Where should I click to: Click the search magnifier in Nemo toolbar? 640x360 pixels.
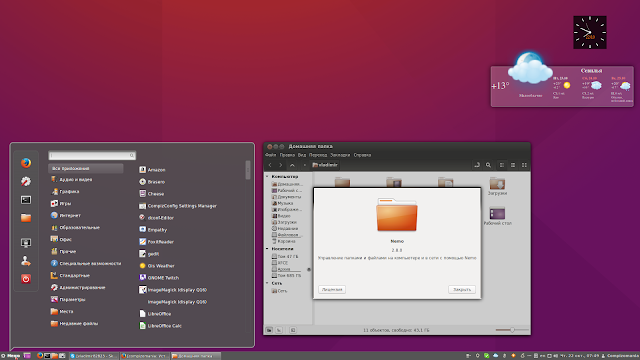click(488, 165)
